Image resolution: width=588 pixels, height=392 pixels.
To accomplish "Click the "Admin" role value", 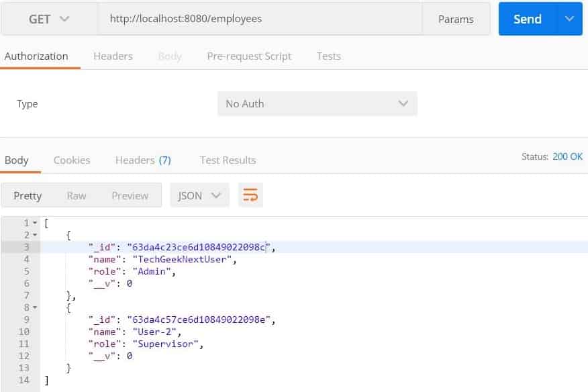I will [x=152, y=271].
